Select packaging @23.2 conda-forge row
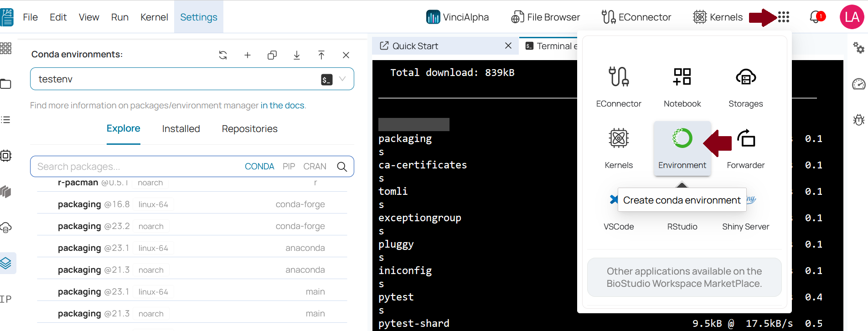This screenshot has height=331, width=868. [192, 226]
